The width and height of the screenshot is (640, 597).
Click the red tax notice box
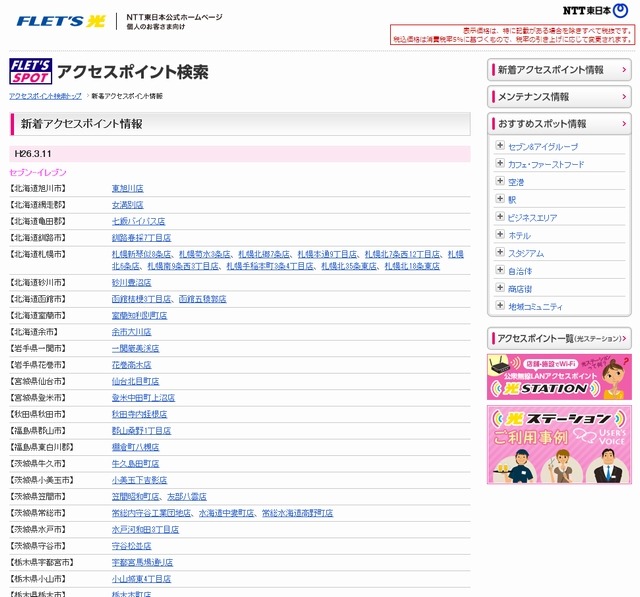[x=513, y=35]
